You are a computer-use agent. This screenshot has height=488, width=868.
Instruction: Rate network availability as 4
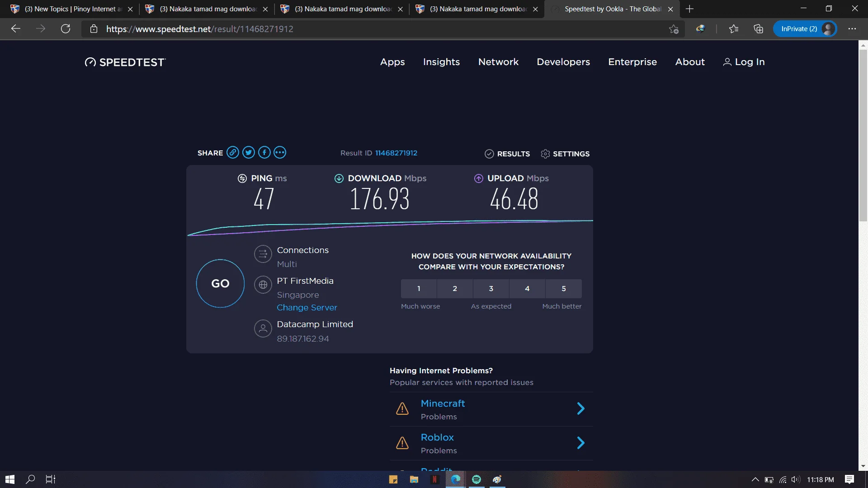click(527, 289)
